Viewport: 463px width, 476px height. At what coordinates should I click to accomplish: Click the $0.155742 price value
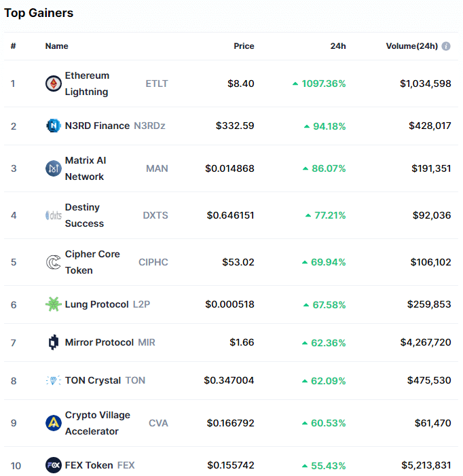tap(231, 465)
